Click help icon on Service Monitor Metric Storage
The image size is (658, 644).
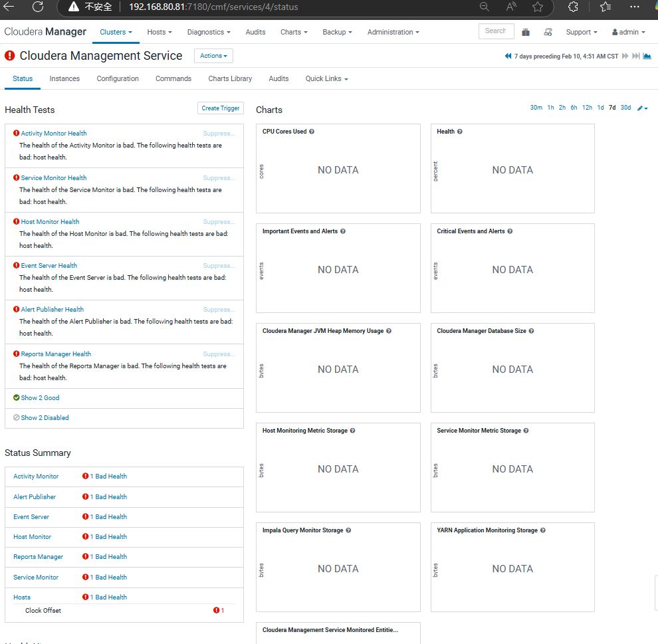(526, 431)
